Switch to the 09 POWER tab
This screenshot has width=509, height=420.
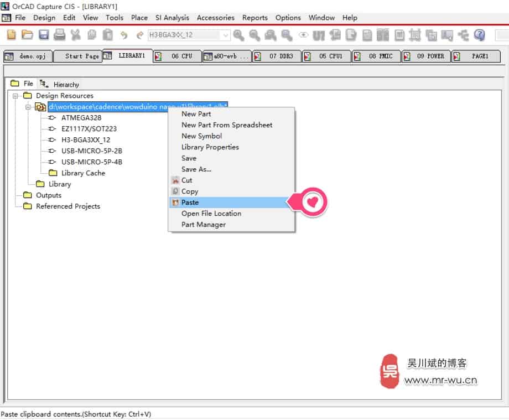426,56
